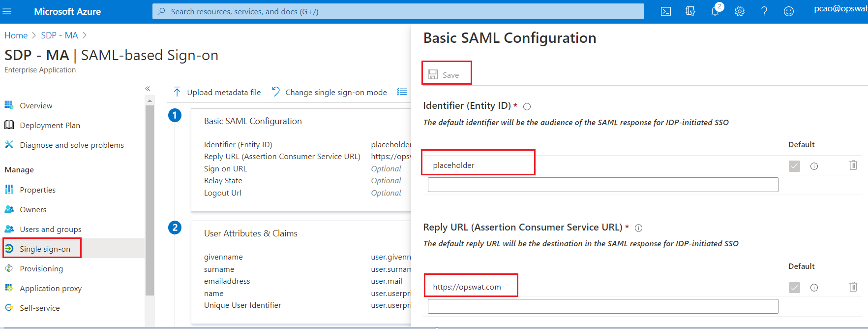
Task: Delete the https://opswat.com reply URL
Action: tap(853, 287)
